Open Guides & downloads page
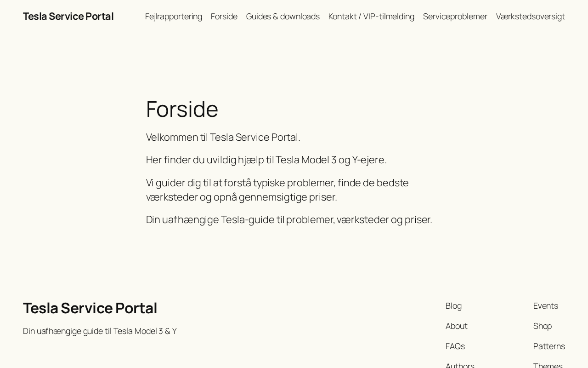 point(283,17)
